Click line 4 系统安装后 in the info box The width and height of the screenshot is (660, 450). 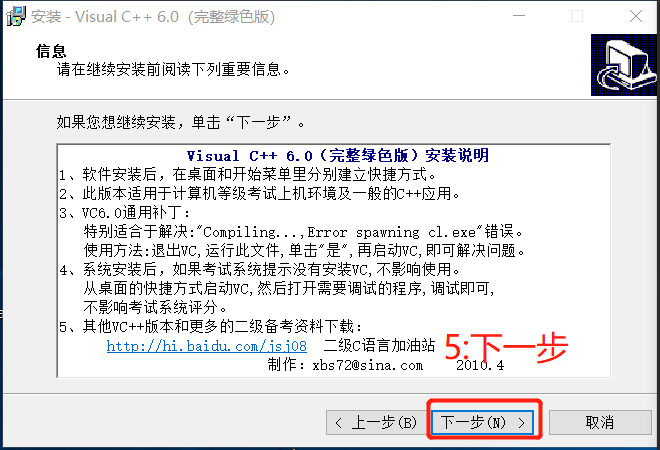(260, 269)
